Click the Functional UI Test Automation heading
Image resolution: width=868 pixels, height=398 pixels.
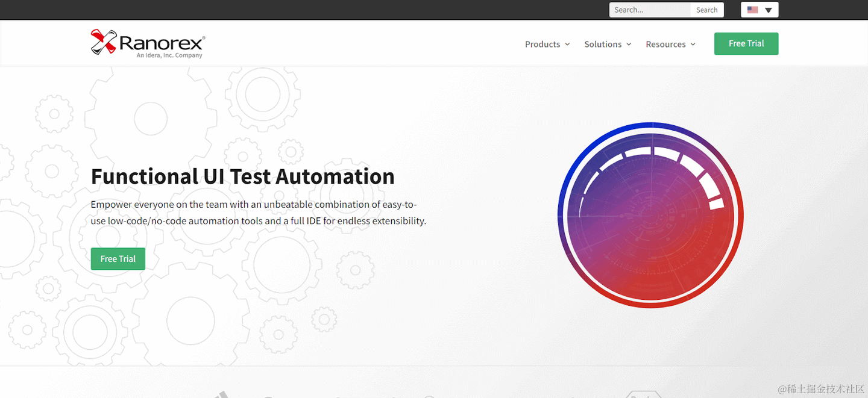pos(243,176)
